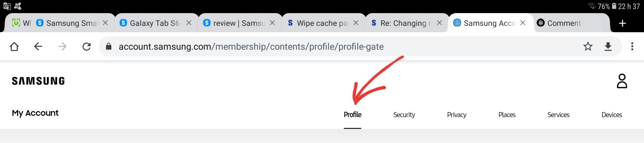Click the Samsung logo

tap(38, 81)
